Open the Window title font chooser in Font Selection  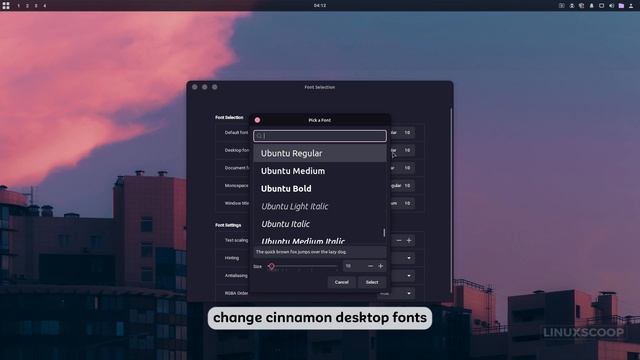click(x=402, y=203)
